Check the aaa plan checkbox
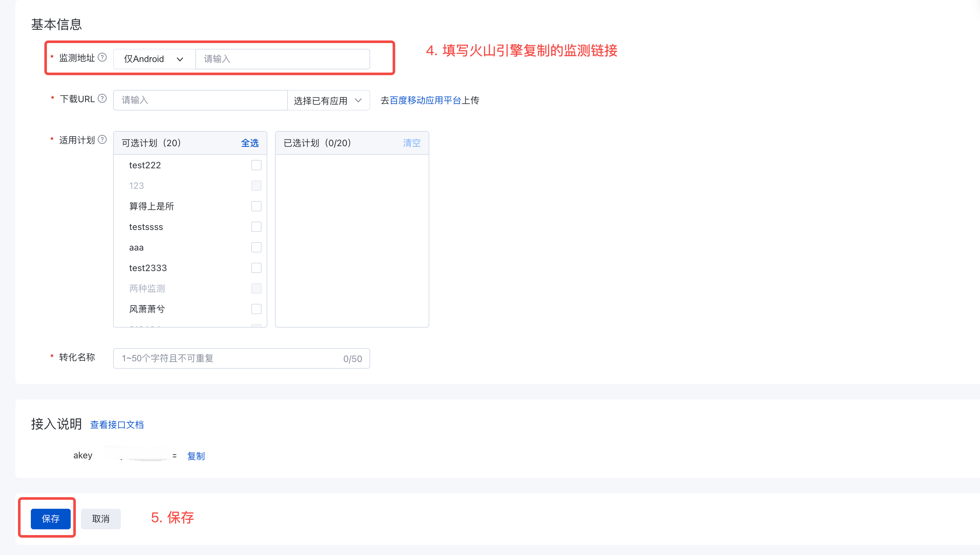 (x=256, y=247)
